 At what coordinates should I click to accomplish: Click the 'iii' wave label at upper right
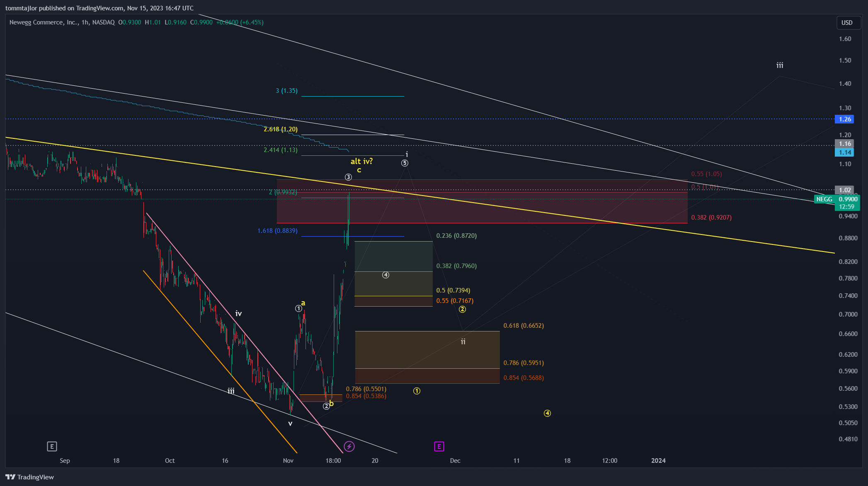click(x=780, y=65)
